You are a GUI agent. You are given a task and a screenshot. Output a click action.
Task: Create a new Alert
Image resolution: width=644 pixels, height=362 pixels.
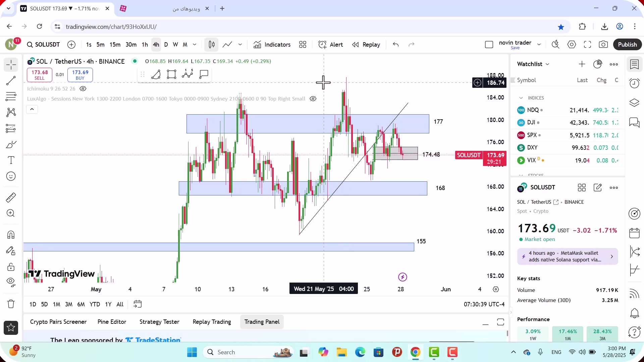pos(331,45)
